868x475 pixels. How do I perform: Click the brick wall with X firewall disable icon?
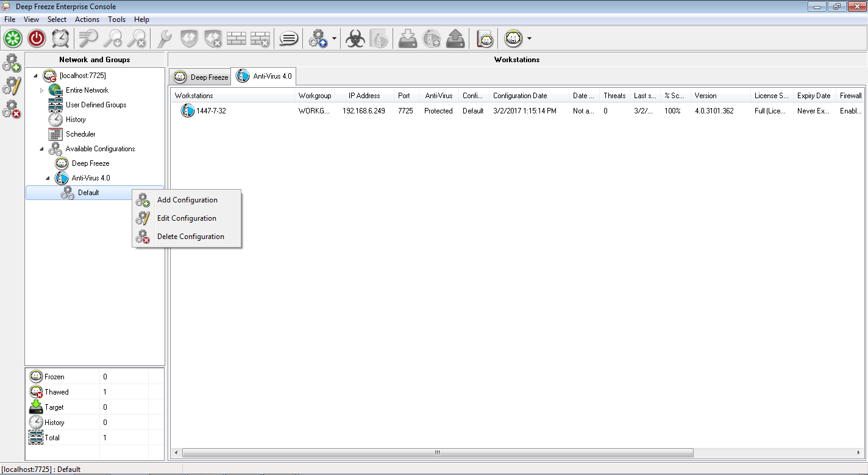260,38
